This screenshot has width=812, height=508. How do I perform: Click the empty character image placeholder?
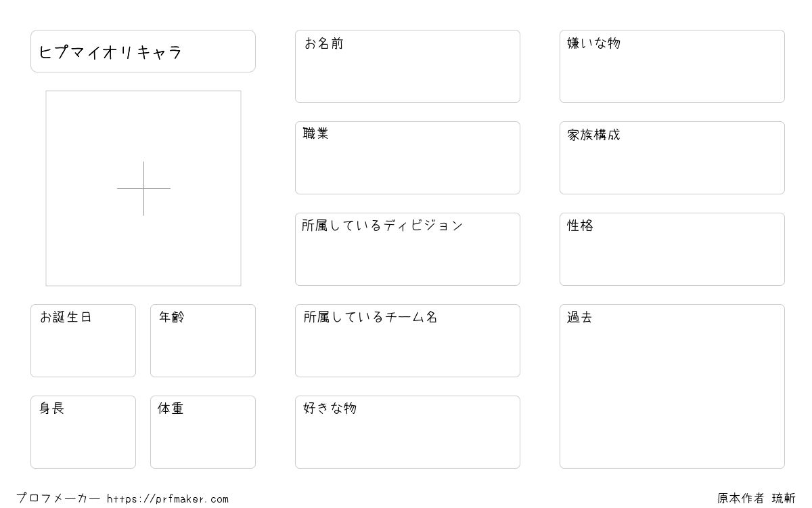143,188
